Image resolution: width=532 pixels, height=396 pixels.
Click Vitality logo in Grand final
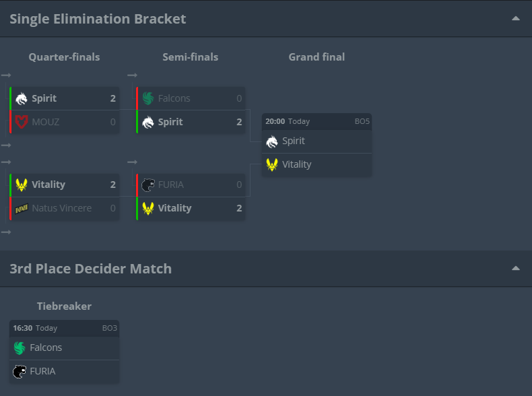[272, 164]
